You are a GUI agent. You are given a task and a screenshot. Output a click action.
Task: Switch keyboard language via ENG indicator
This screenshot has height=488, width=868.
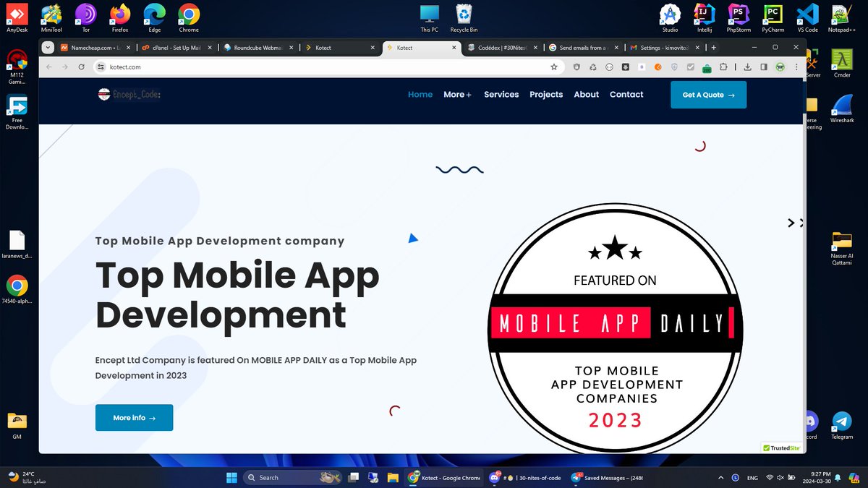tap(752, 478)
